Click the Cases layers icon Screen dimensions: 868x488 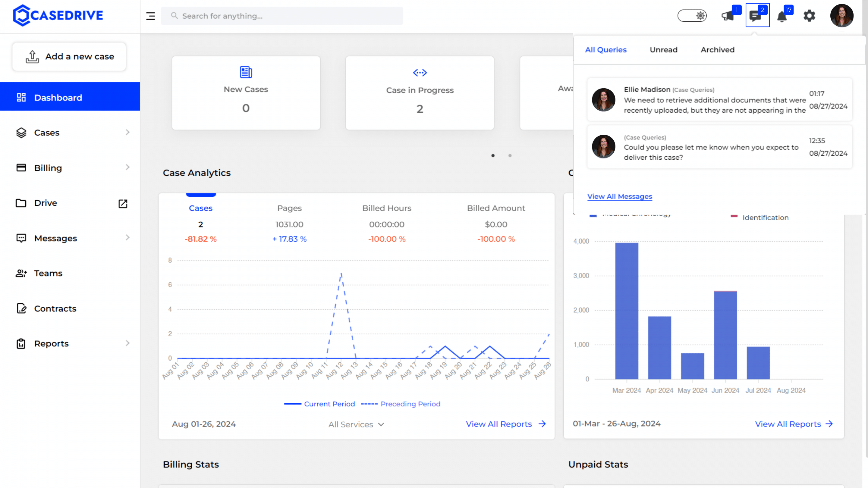pyautogui.click(x=21, y=133)
